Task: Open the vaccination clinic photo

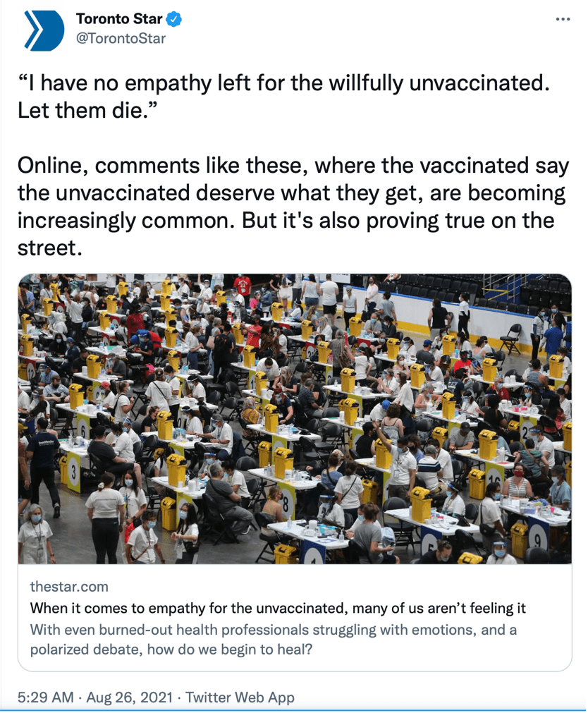Action: (x=294, y=418)
